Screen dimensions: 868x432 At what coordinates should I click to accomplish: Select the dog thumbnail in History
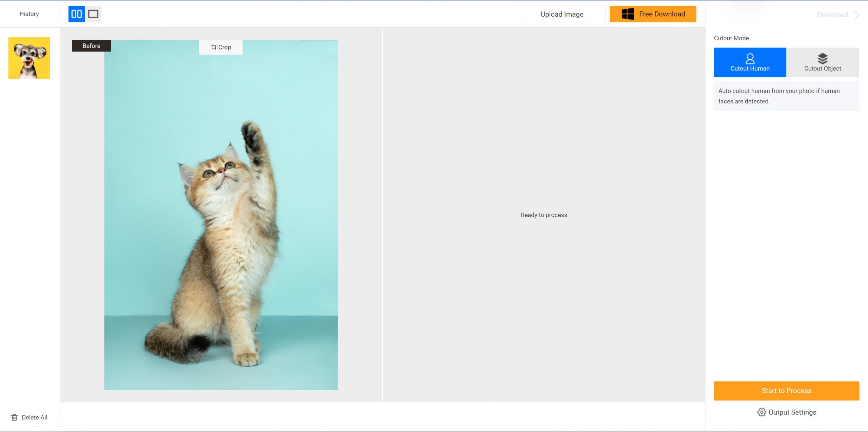(x=29, y=58)
